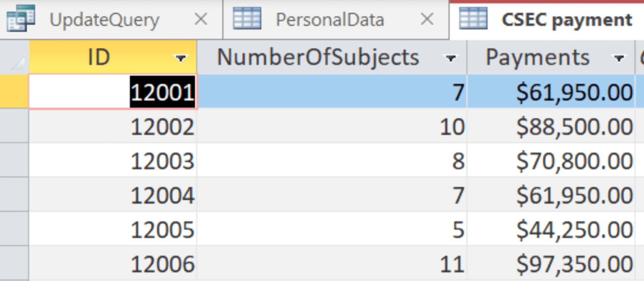This screenshot has width=644, height=281.
Task: Close the UpdateQuery tab
Action: [201, 19]
